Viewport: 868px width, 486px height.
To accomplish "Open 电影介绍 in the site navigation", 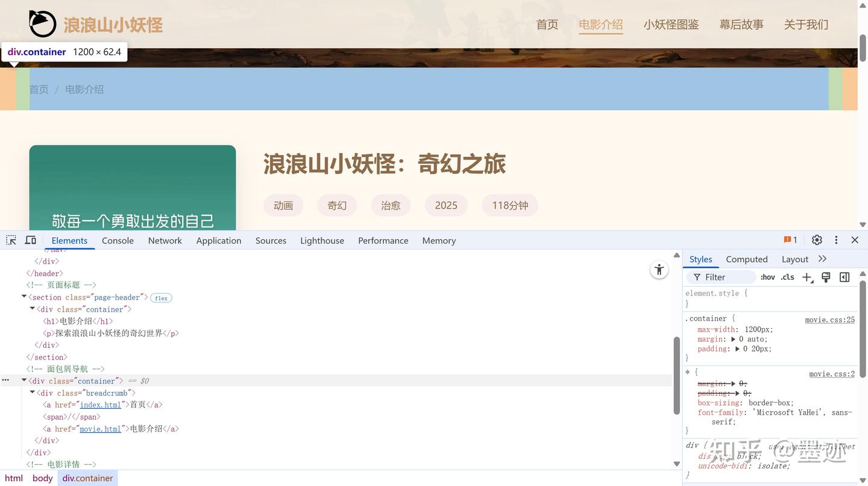I will (x=601, y=25).
